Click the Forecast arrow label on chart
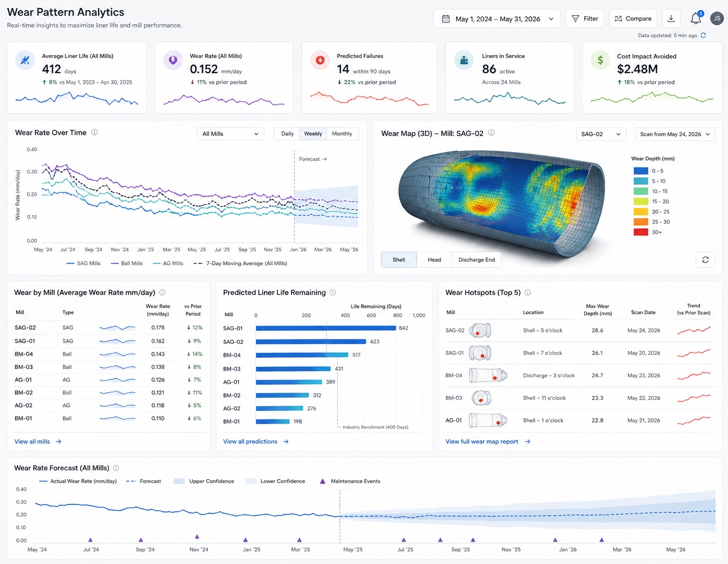 (313, 159)
